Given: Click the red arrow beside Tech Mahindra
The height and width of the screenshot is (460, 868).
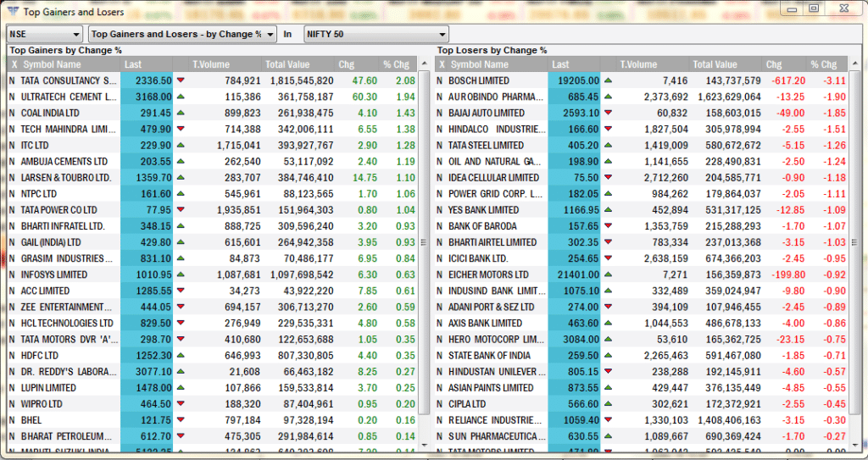Looking at the screenshot, I should (180, 129).
